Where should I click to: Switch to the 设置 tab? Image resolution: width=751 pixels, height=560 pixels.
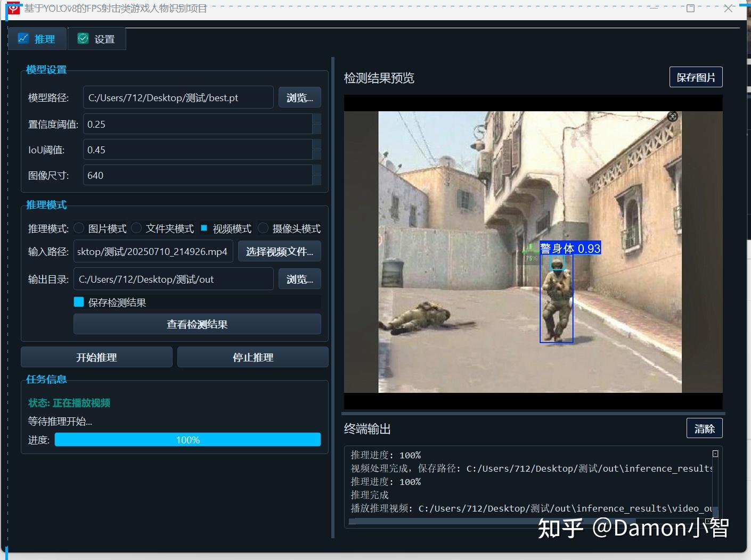97,38
